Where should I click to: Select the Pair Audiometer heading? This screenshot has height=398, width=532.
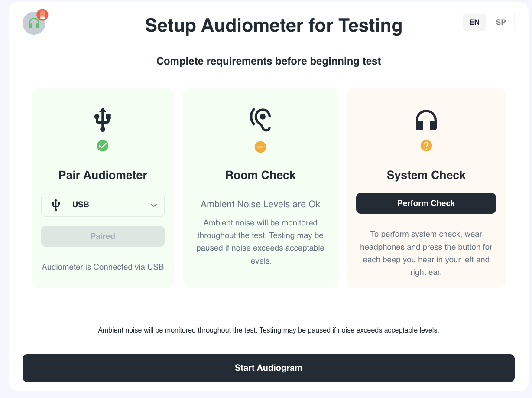pos(103,175)
